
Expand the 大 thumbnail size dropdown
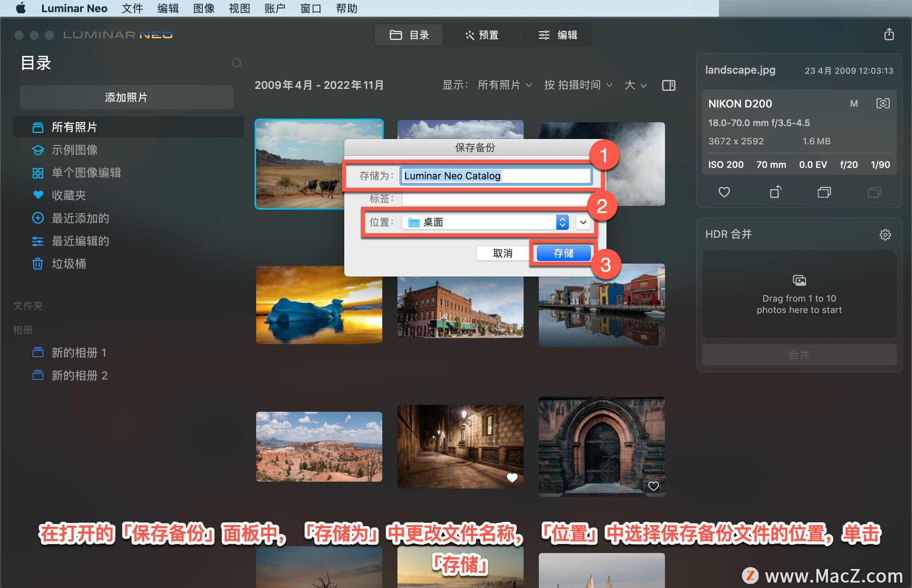636,85
